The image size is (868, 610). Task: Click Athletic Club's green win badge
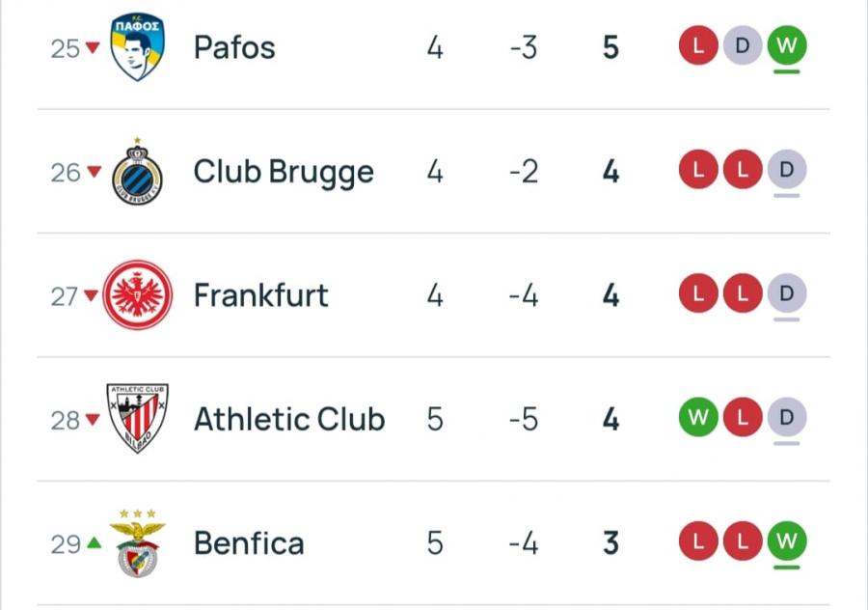pos(698,418)
